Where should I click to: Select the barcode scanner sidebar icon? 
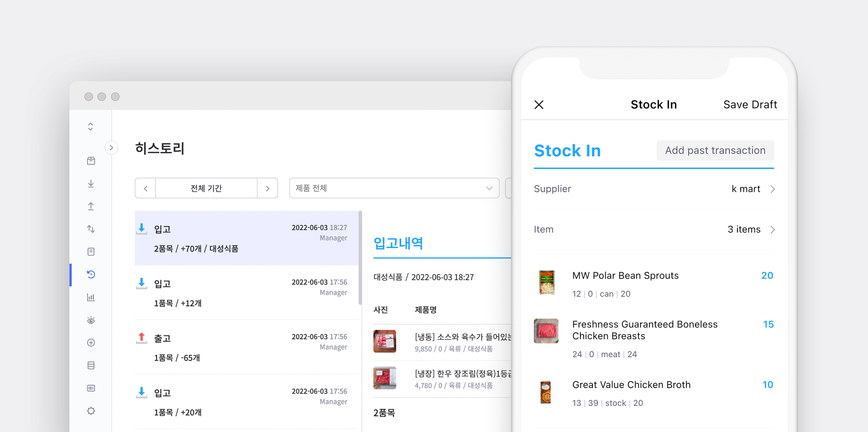pyautogui.click(x=91, y=388)
